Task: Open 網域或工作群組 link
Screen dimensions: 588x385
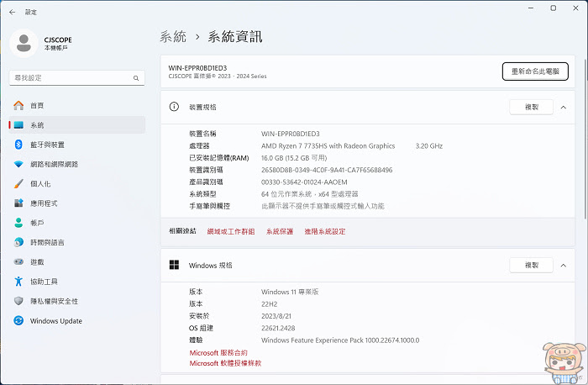Action: point(231,231)
